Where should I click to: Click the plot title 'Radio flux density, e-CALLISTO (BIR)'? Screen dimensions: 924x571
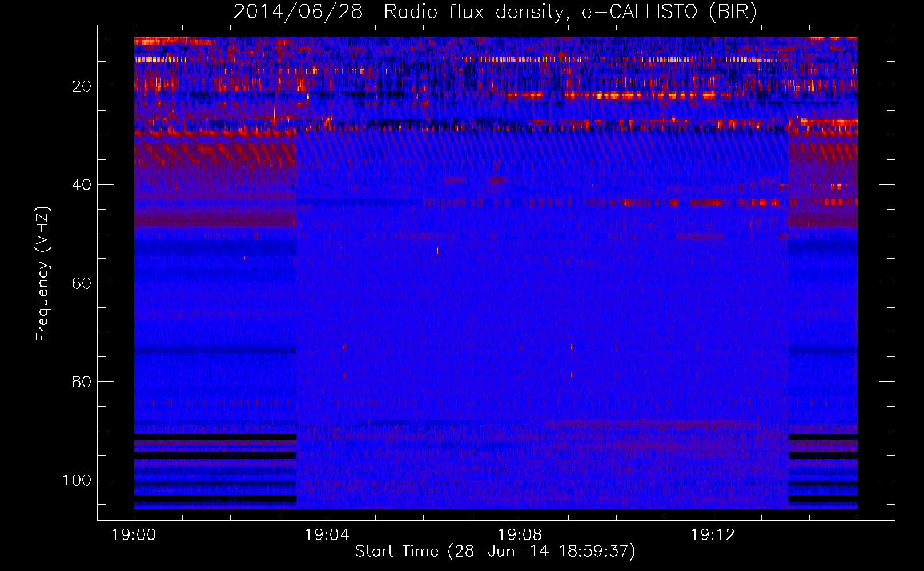(570, 11)
